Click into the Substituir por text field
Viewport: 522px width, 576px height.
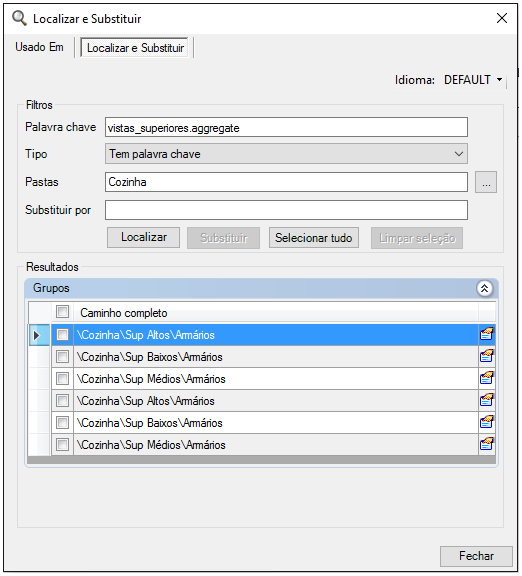coord(286,210)
